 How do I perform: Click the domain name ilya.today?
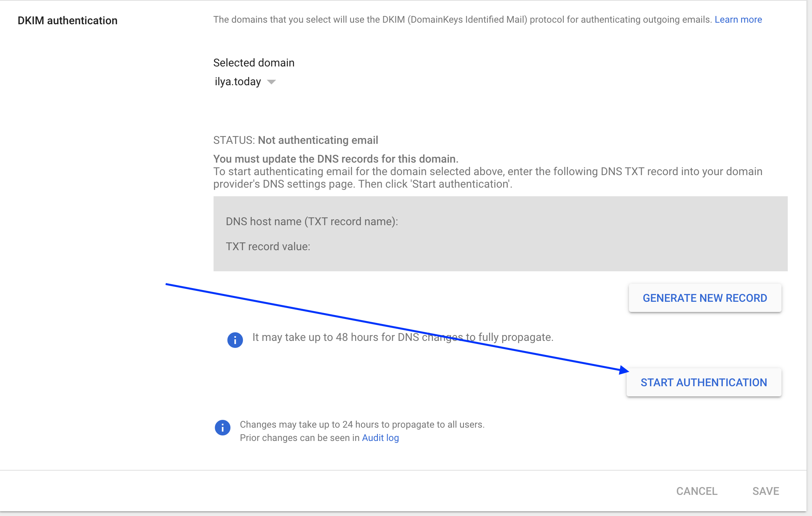click(x=237, y=82)
